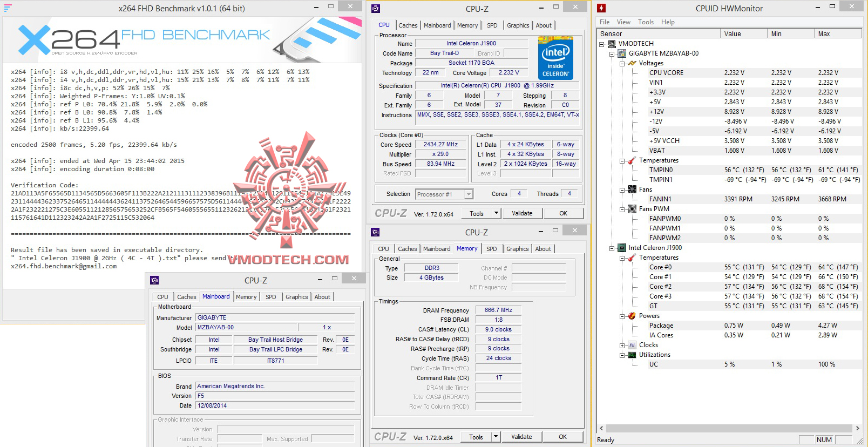
Task: Click the Intel Inside Celeron logo in CPU-Z
Action: (555, 58)
